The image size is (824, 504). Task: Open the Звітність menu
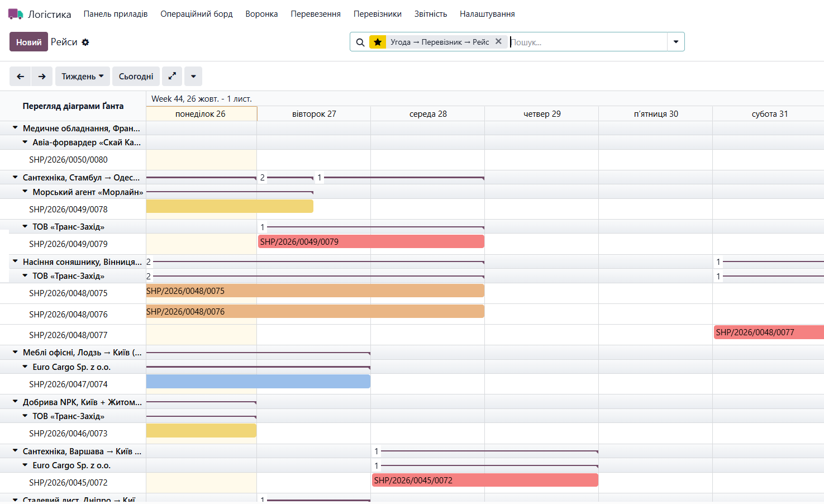click(431, 14)
